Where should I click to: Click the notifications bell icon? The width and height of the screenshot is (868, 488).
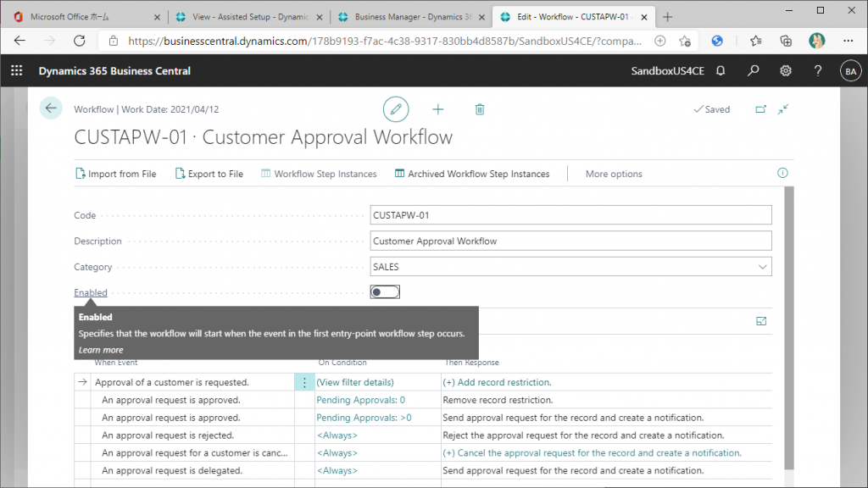[x=721, y=71]
